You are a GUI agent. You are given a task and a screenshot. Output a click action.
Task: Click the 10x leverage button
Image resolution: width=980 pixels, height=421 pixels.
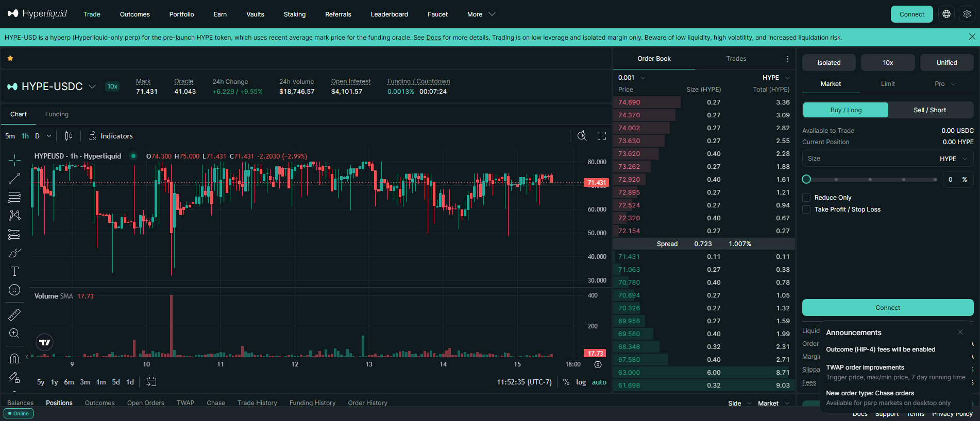[888, 62]
